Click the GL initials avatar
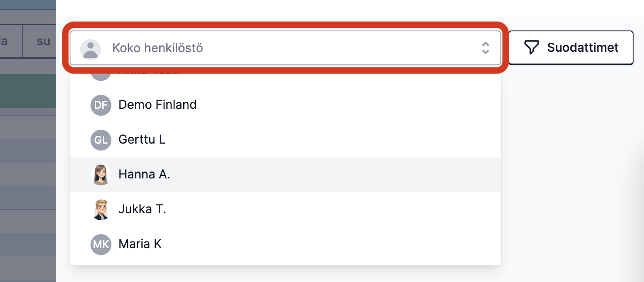Screen dimensions: 644x282 point(101,140)
